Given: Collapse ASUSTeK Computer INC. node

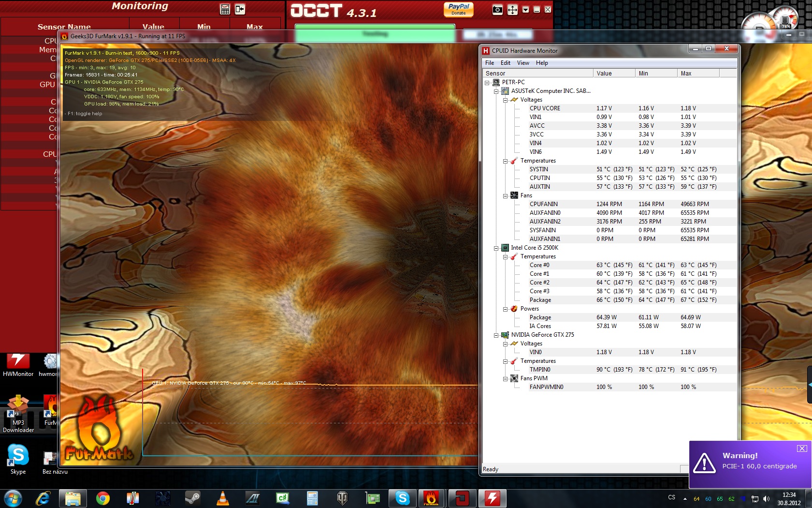Looking at the screenshot, I should coord(496,91).
